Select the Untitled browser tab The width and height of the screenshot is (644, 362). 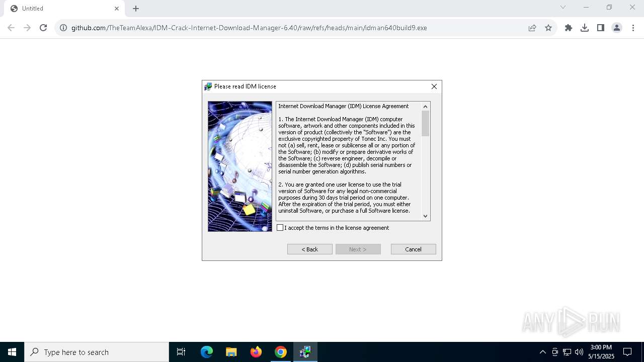(64, 9)
